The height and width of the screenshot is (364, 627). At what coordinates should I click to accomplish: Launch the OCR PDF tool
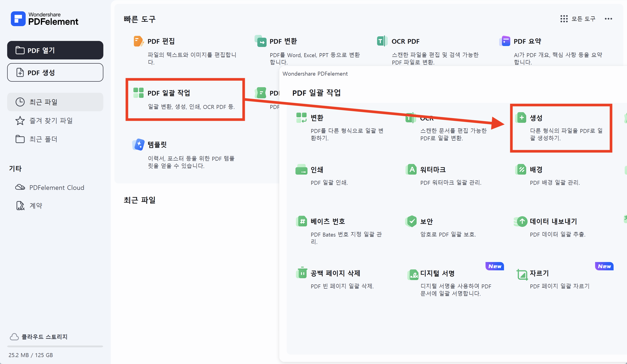[405, 41]
